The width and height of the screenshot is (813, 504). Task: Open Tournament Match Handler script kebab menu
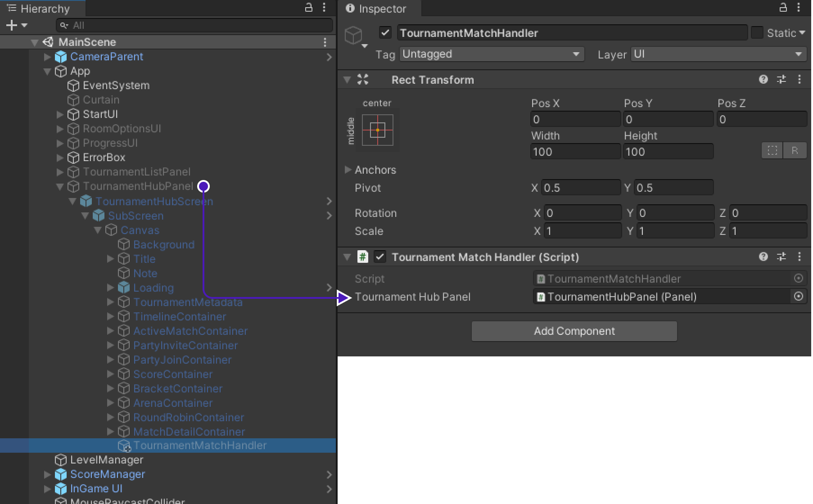[799, 257]
